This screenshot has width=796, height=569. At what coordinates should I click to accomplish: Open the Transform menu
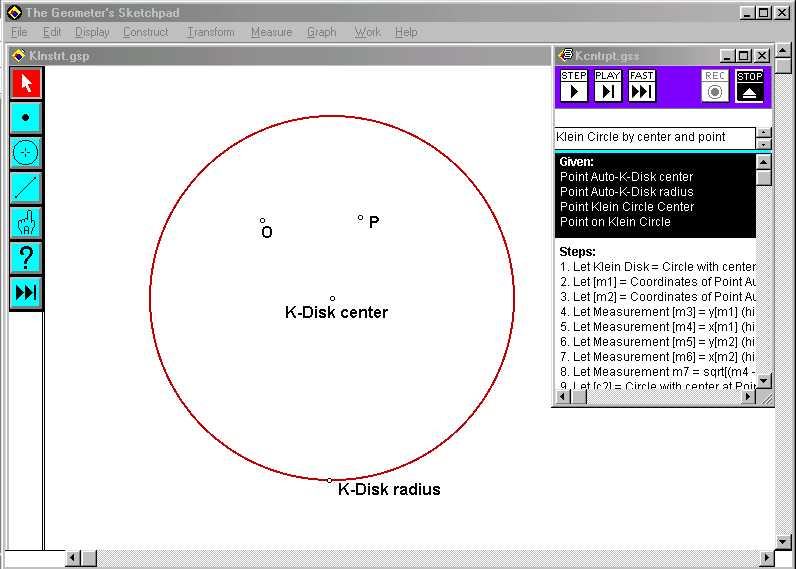(x=211, y=32)
